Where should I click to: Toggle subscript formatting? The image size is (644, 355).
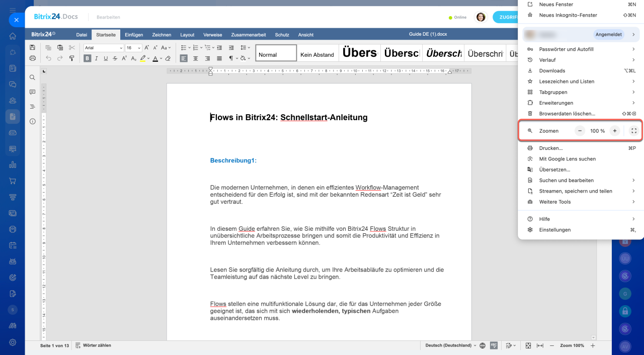(x=133, y=58)
